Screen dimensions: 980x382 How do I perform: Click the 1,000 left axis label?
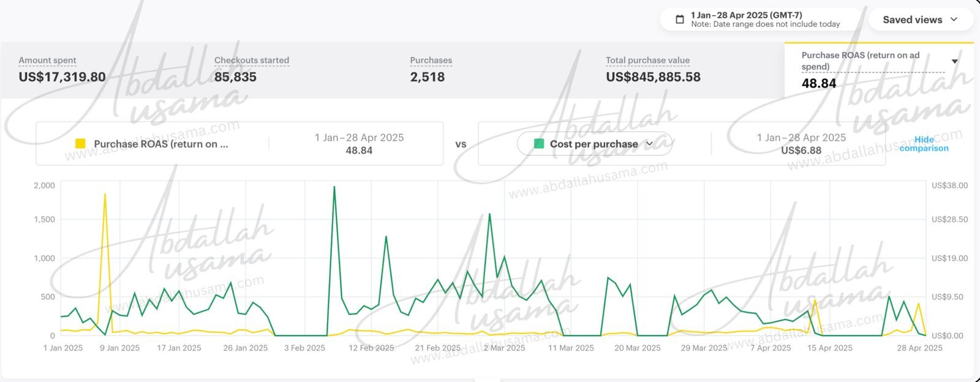coord(44,258)
